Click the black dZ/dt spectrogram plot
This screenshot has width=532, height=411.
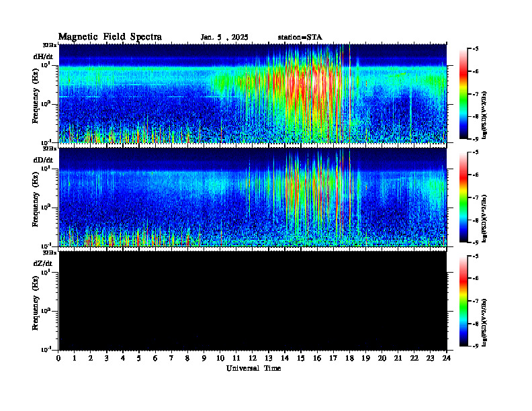(253, 301)
